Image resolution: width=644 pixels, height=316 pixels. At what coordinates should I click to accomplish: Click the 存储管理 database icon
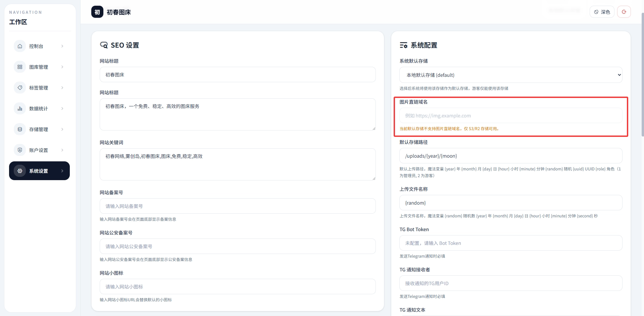(x=20, y=129)
